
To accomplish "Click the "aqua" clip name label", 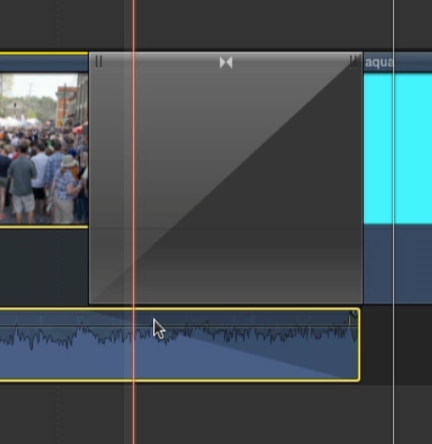I will pyautogui.click(x=379, y=62).
